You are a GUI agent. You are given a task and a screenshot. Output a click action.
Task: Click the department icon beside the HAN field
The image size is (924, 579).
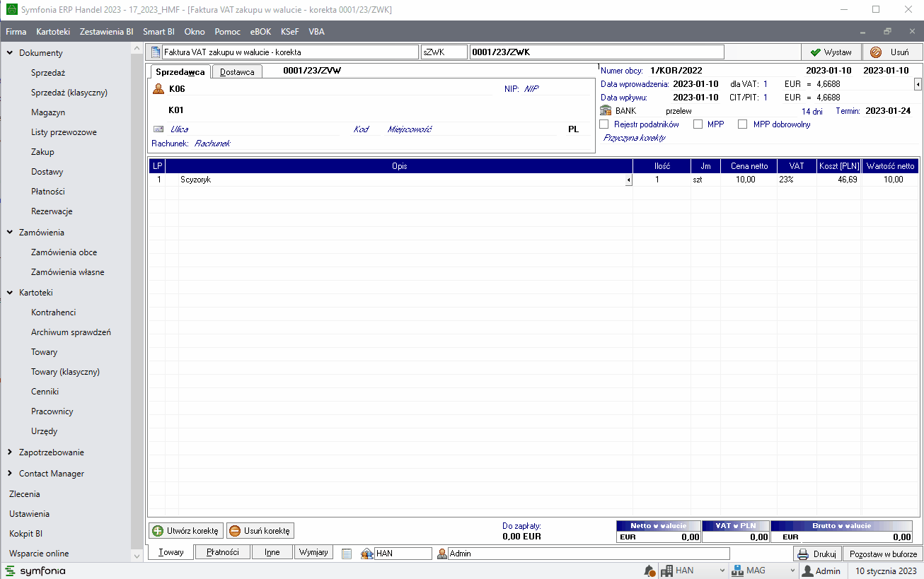coord(367,554)
